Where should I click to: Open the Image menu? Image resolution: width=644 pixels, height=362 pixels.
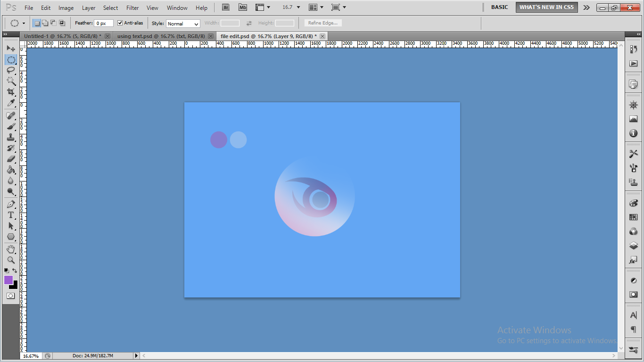[66, 8]
